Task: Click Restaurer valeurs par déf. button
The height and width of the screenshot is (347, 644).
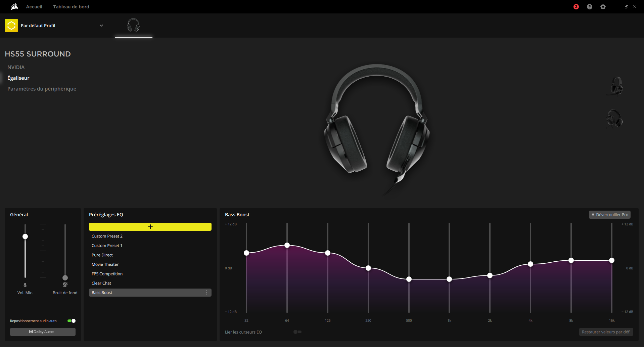Action: tap(606, 332)
